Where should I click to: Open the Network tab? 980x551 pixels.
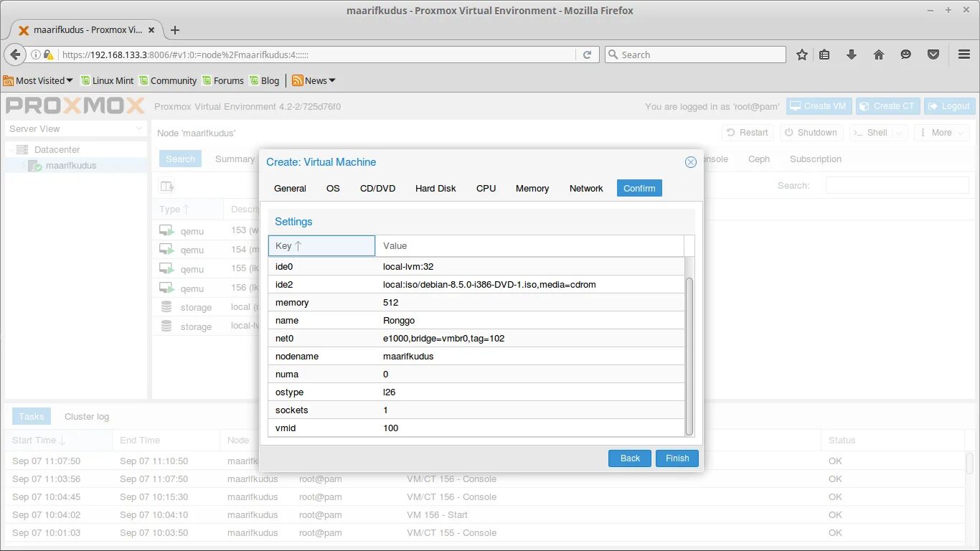point(586,188)
